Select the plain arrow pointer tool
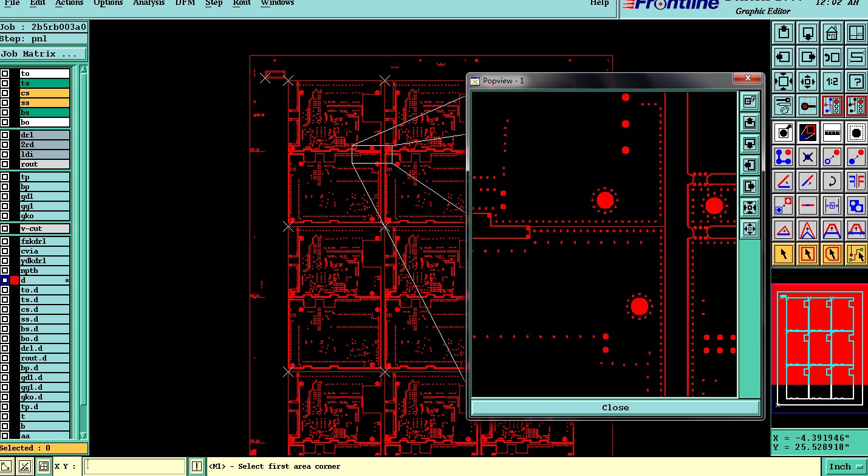Viewport: 868px width, 476px height. coord(784,254)
